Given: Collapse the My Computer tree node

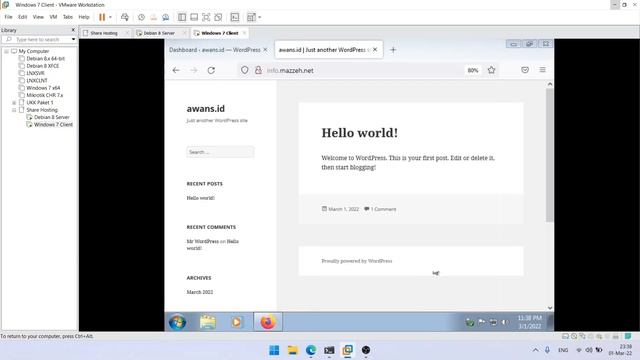Looking at the screenshot, I should coord(7,51).
